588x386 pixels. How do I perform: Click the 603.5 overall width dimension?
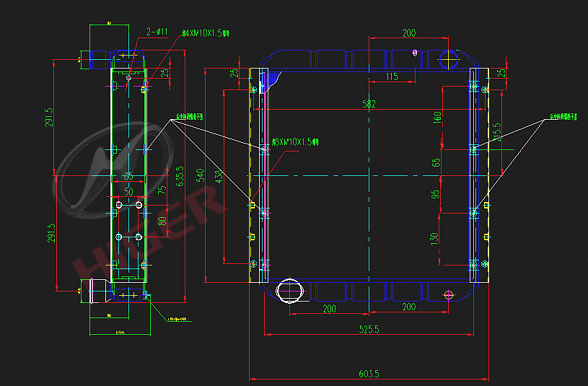point(369,374)
